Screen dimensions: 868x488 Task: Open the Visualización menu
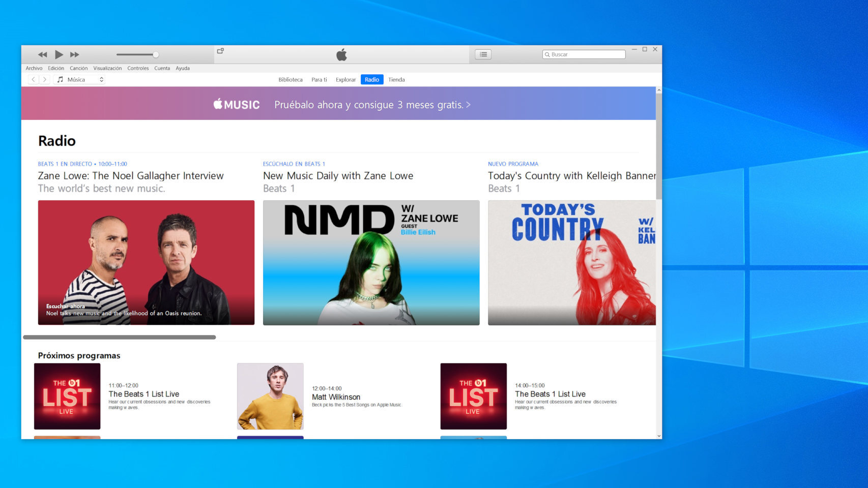coord(107,68)
